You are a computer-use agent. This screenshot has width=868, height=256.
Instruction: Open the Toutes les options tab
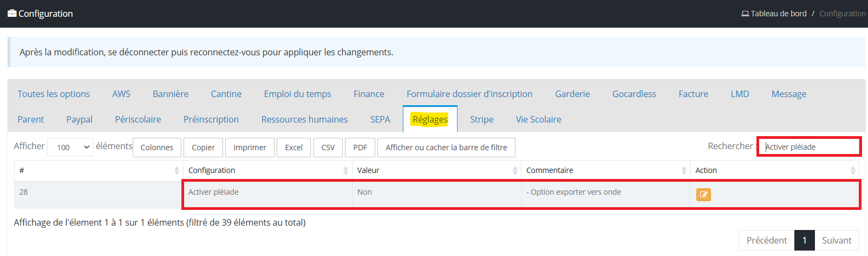pyautogui.click(x=54, y=94)
